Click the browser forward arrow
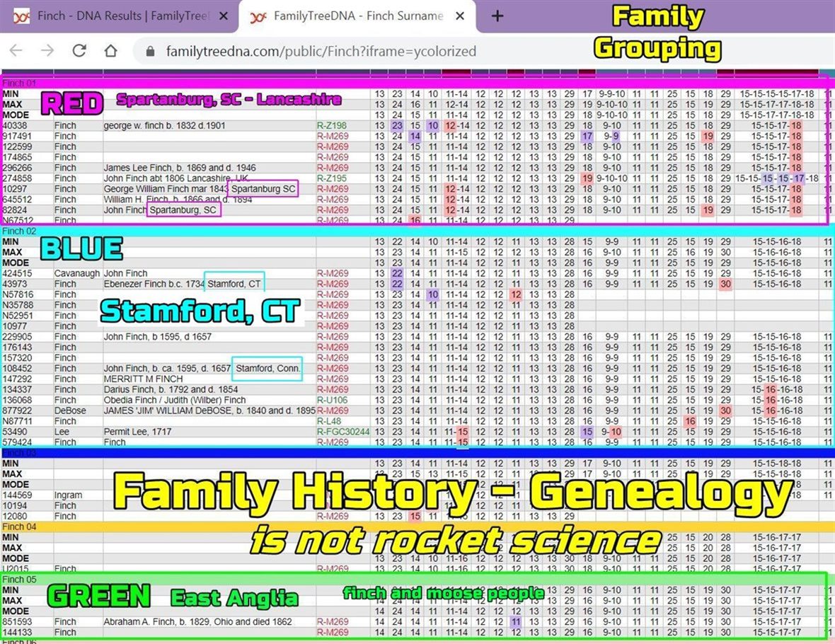Viewport: 835px width, 644px height. (47, 51)
